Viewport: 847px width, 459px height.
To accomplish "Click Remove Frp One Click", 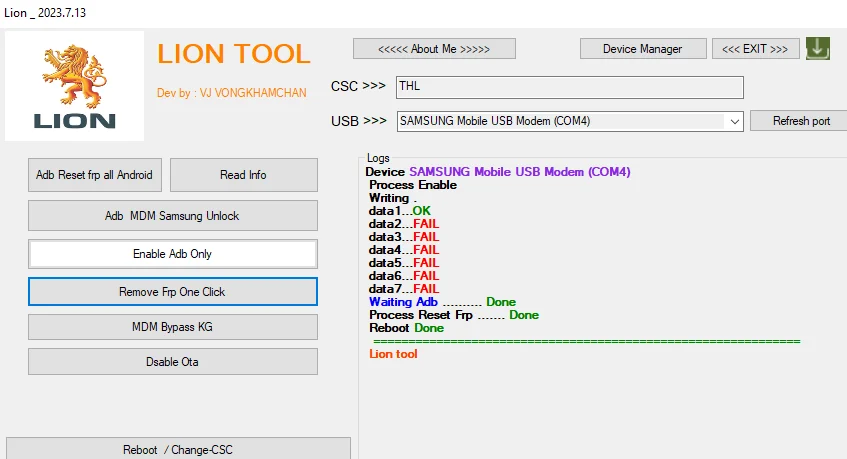I will [x=172, y=292].
